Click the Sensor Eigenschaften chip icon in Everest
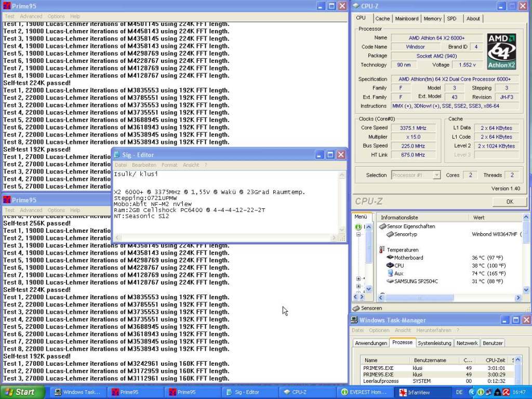Screen dimensions: 532x399 pyautogui.click(x=383, y=227)
